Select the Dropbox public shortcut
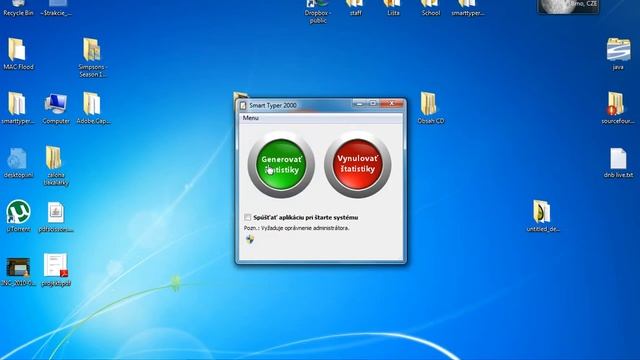640x360 pixels. click(x=318, y=11)
